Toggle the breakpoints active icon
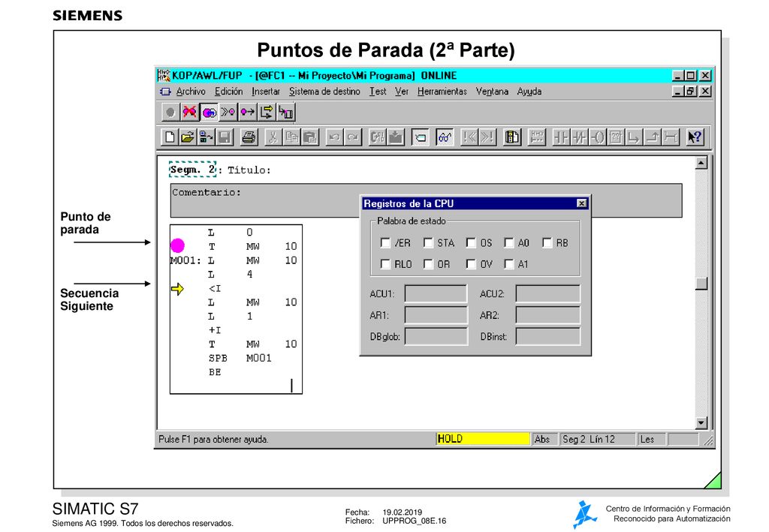Screen dimensions: 769x532 click(x=210, y=113)
